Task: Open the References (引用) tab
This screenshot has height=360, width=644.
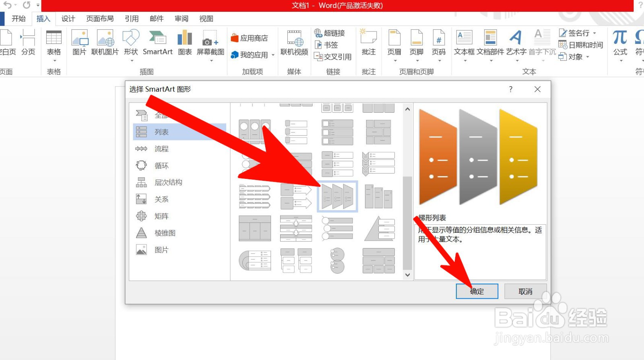Action: (132, 19)
